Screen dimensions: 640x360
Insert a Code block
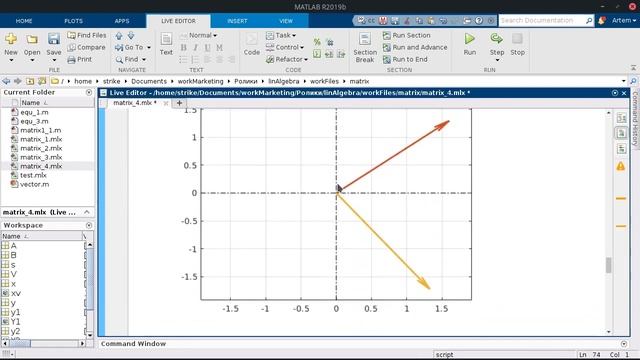pyautogui.click(x=251, y=44)
